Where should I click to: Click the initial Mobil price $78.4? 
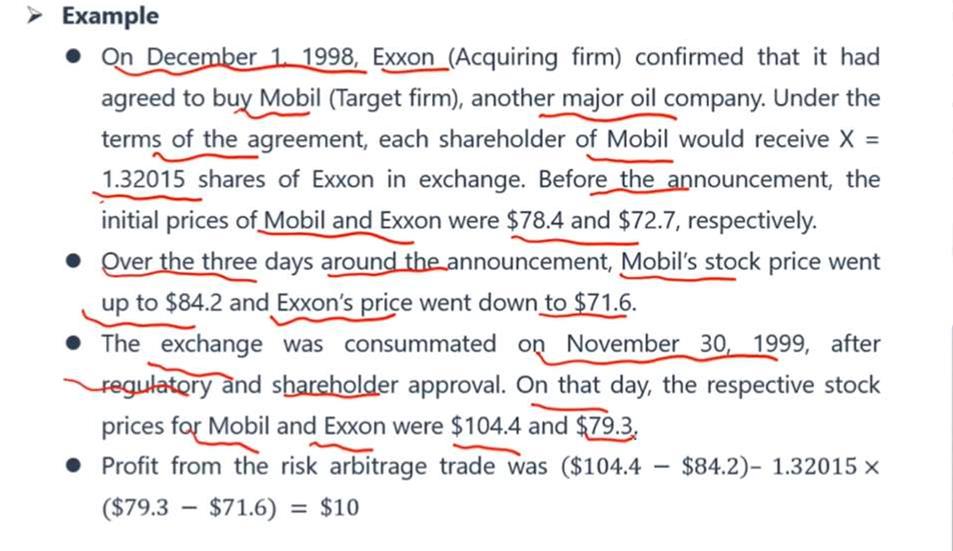535,220
